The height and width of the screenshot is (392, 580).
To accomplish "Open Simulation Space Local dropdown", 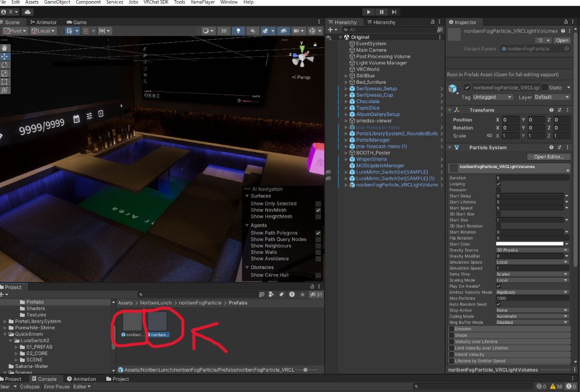I will click(532, 262).
